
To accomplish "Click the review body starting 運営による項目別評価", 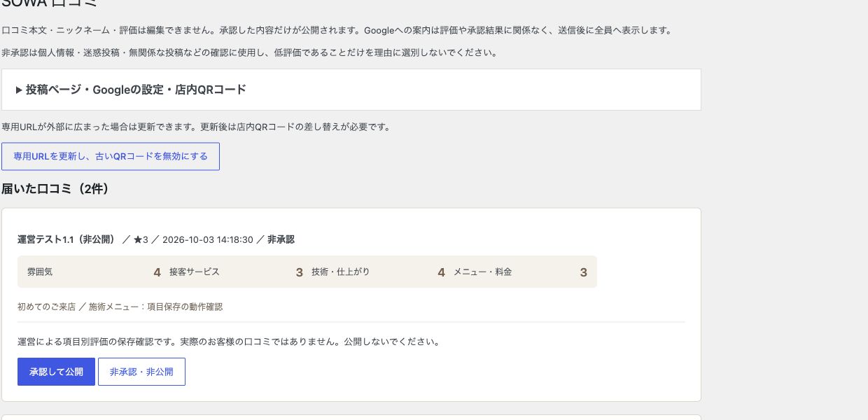I will tap(229, 342).
